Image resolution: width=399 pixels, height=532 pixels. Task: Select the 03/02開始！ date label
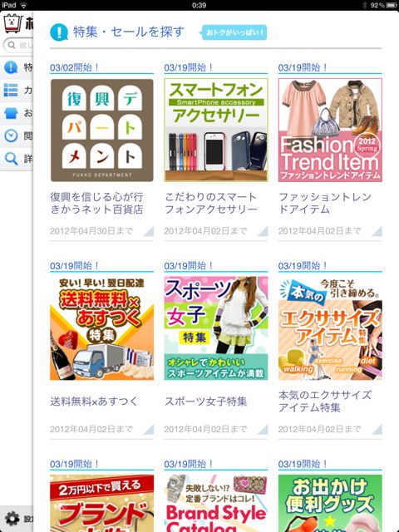pyautogui.click(x=74, y=67)
